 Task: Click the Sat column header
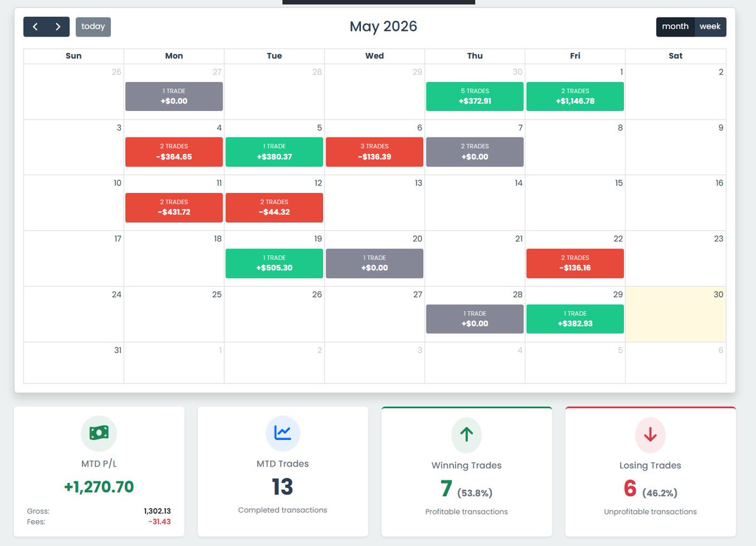click(x=675, y=55)
